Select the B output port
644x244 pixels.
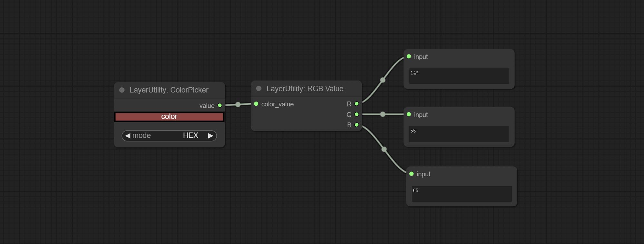[356, 125]
